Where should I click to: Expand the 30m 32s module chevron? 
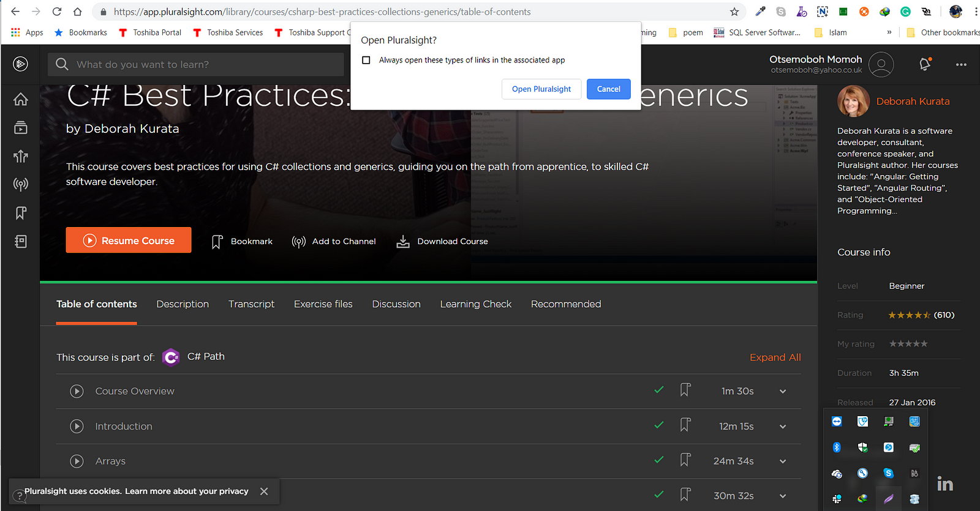click(783, 496)
